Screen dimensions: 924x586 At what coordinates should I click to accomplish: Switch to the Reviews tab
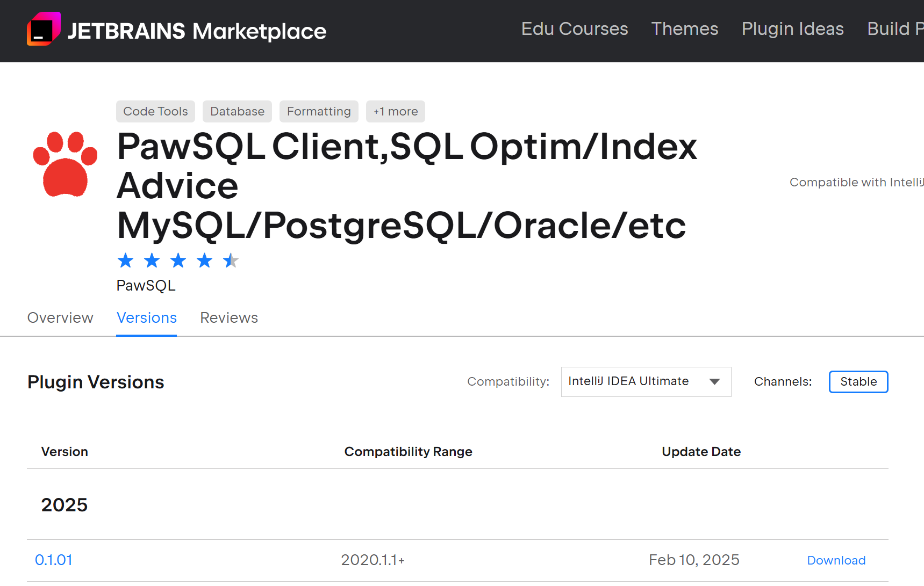[229, 318]
